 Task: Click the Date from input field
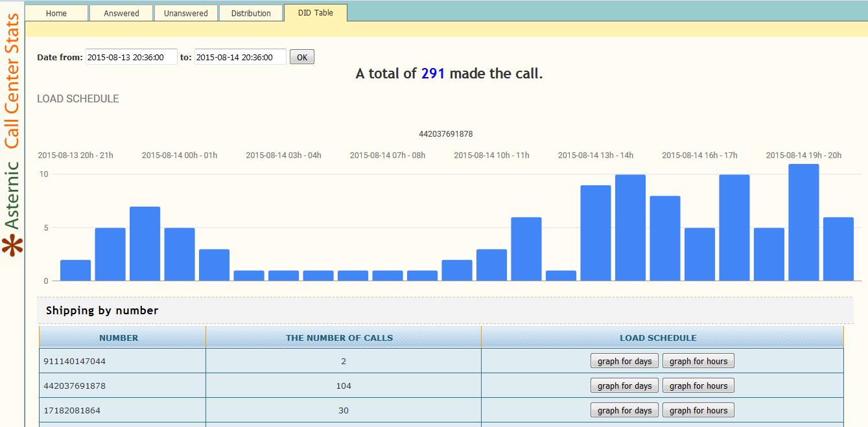point(132,57)
